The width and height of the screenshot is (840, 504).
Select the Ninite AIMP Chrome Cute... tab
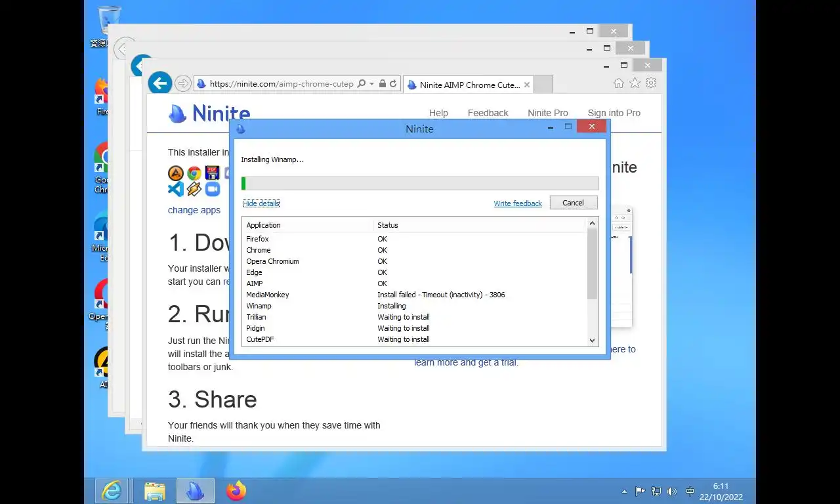(x=469, y=85)
